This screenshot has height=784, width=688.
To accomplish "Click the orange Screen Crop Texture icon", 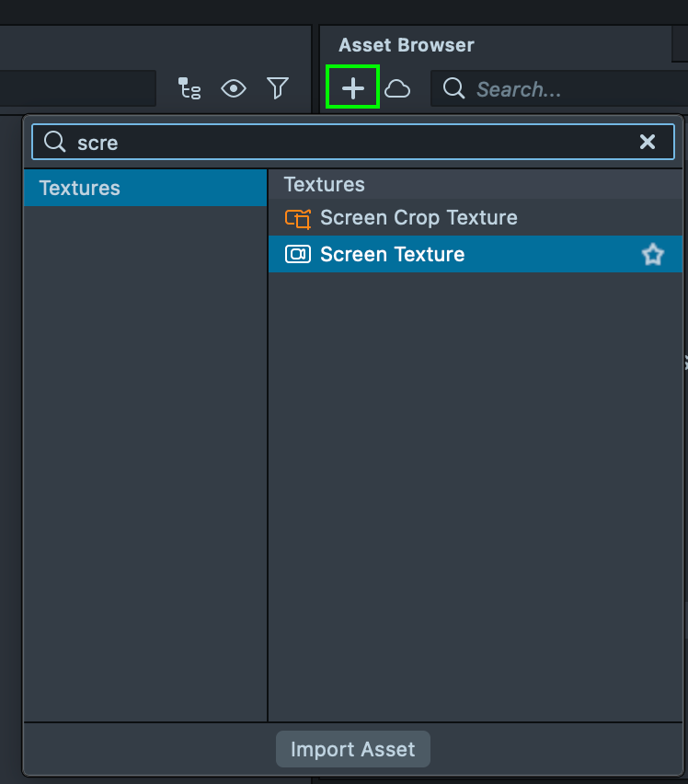I will (298, 219).
